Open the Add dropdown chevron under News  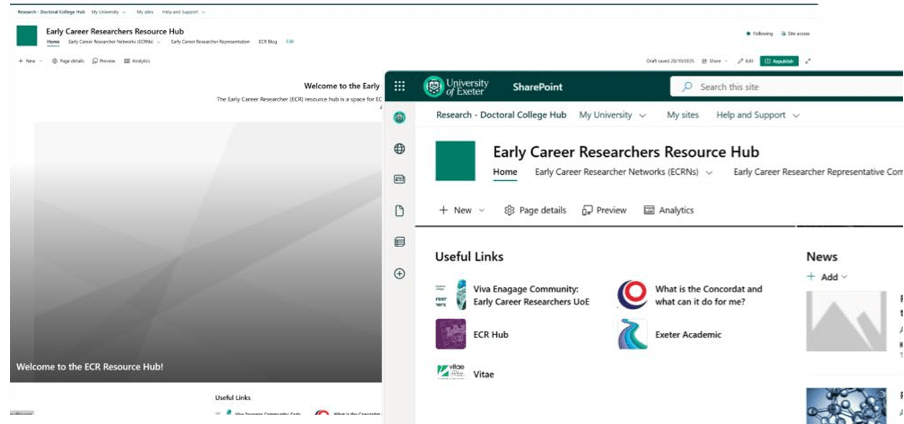(x=845, y=277)
